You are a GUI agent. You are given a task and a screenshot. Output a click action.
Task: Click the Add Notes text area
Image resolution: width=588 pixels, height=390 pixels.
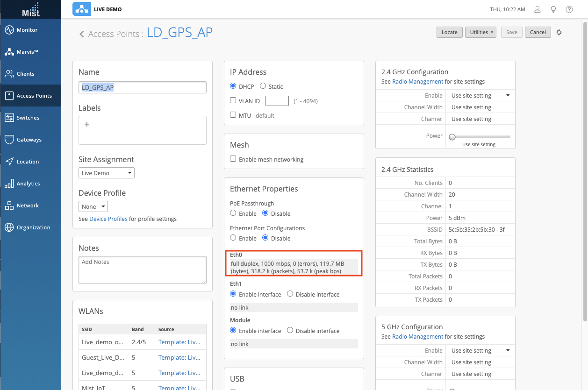(143, 269)
